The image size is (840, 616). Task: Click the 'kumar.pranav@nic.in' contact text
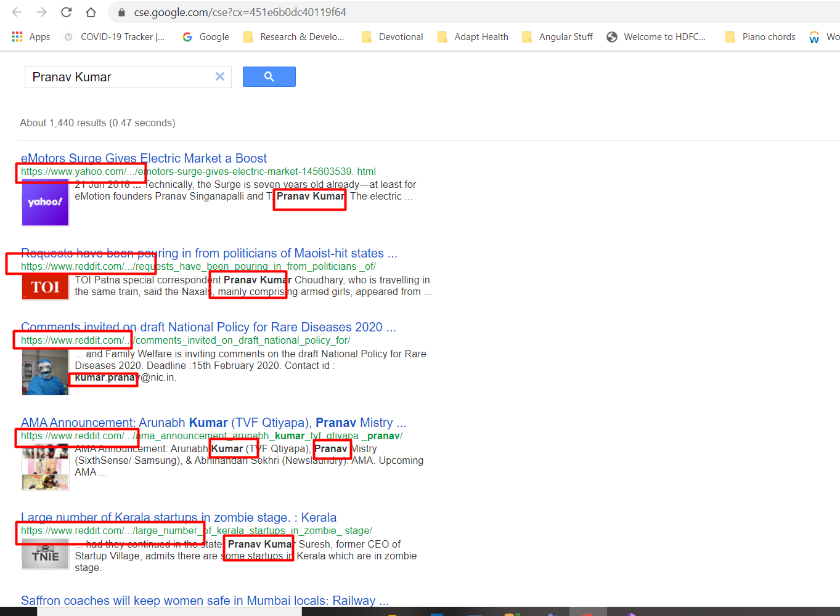pos(126,377)
